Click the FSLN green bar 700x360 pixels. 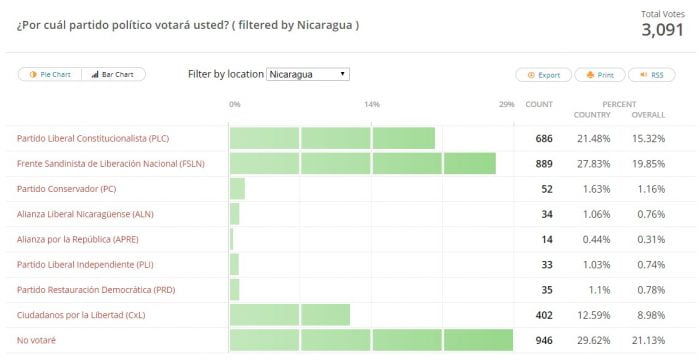363,163
